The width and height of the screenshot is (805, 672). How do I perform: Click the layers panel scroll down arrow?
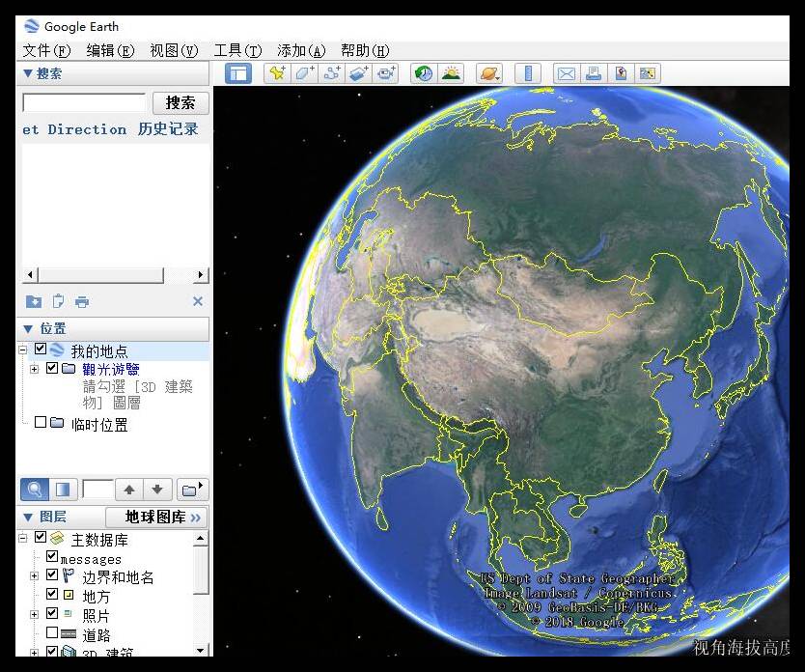(x=200, y=651)
